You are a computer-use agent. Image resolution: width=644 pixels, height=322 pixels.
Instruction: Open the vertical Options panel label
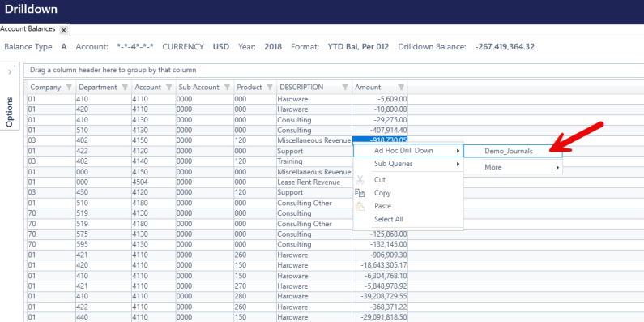pyautogui.click(x=10, y=112)
